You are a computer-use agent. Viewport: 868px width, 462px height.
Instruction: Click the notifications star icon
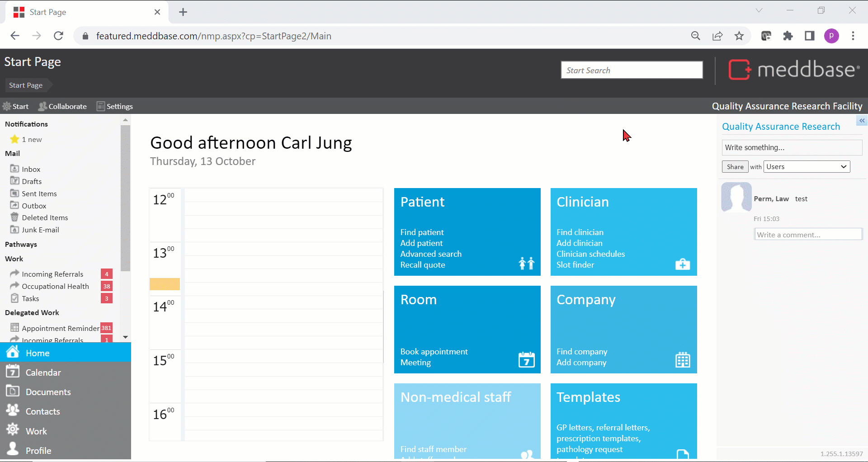click(14, 139)
